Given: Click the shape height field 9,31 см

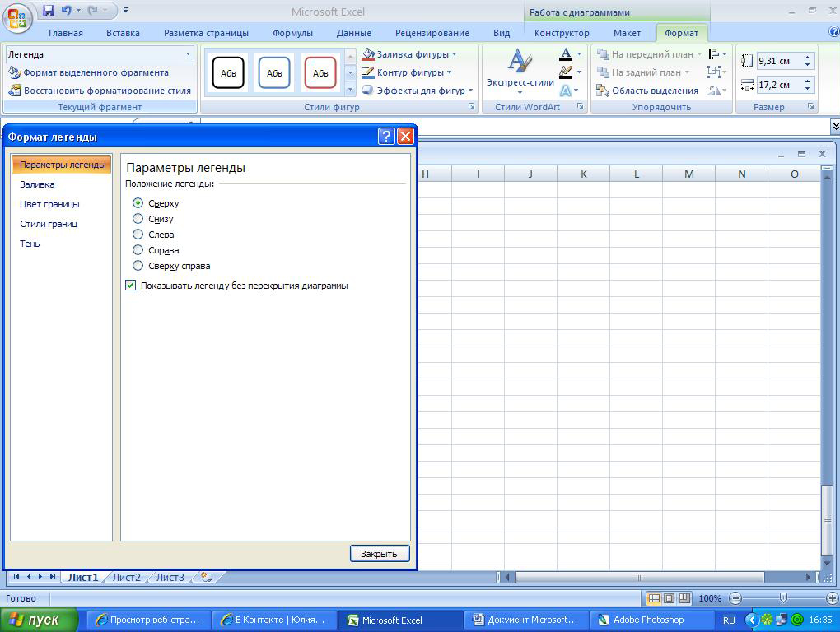Looking at the screenshot, I should coord(778,61).
